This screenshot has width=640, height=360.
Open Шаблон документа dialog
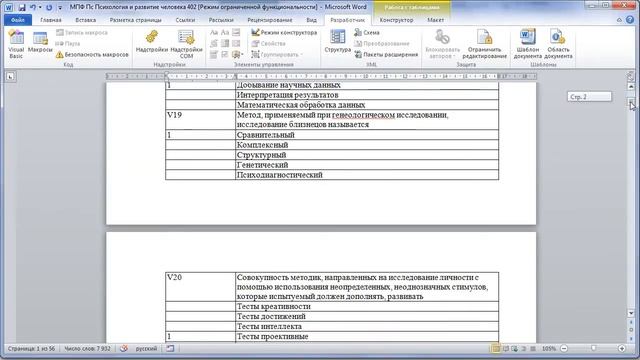point(527,44)
